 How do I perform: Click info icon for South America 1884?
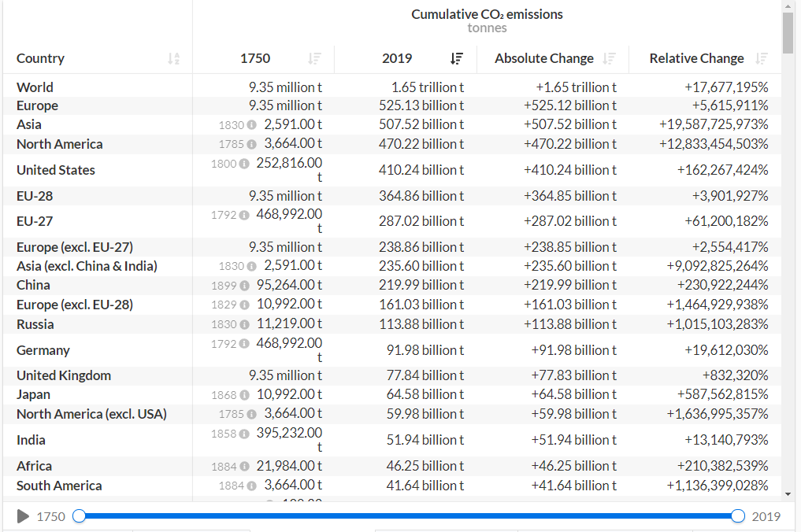[x=251, y=486]
